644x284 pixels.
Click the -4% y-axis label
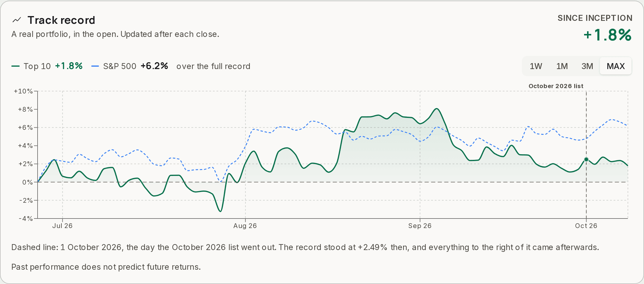[26, 219]
